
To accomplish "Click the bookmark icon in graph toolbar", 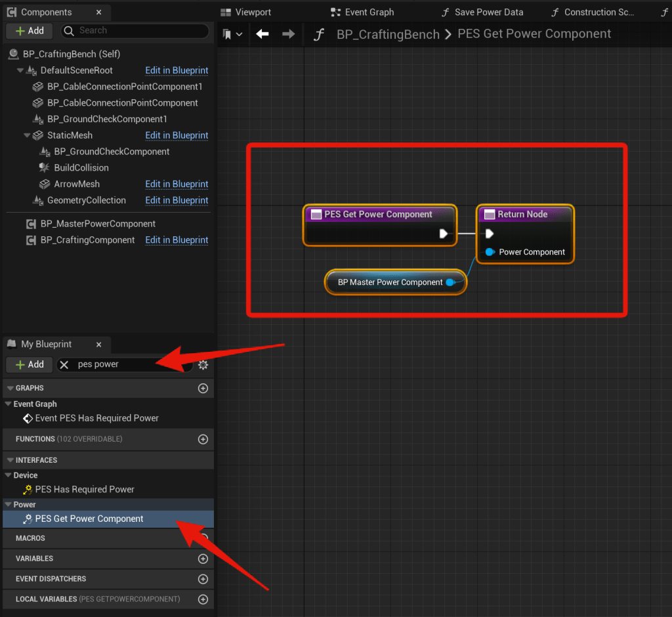I will tap(228, 34).
